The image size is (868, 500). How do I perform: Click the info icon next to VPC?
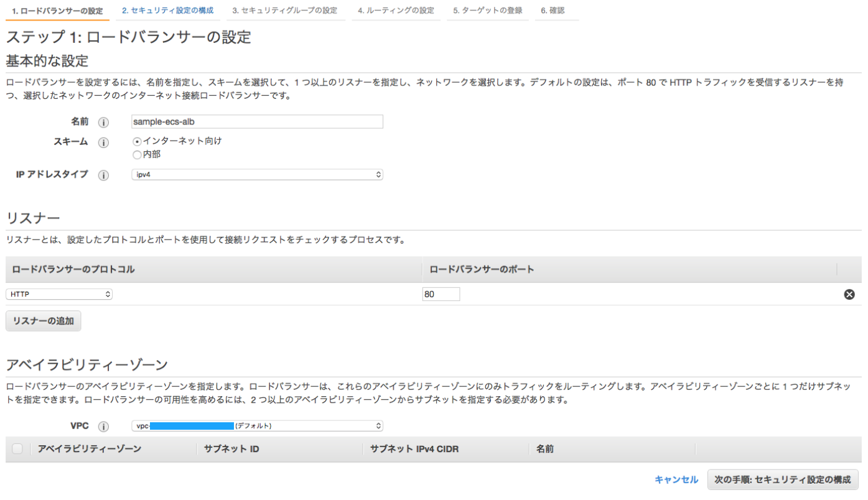click(104, 427)
